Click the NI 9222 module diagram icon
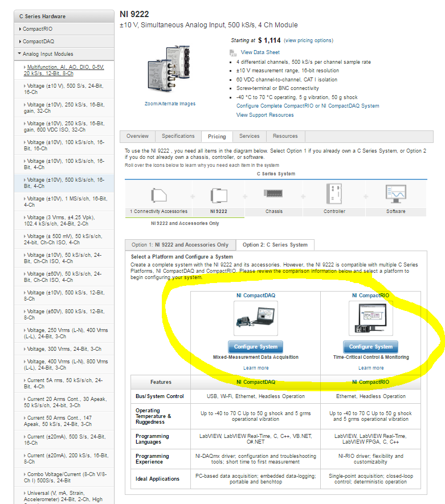 coord(219,195)
